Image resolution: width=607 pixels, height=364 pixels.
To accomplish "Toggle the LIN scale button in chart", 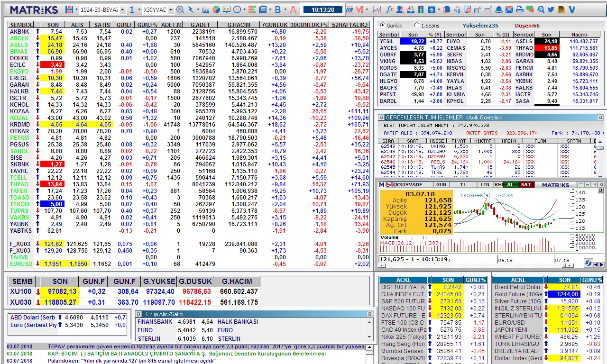I will pyautogui.click(x=485, y=184).
